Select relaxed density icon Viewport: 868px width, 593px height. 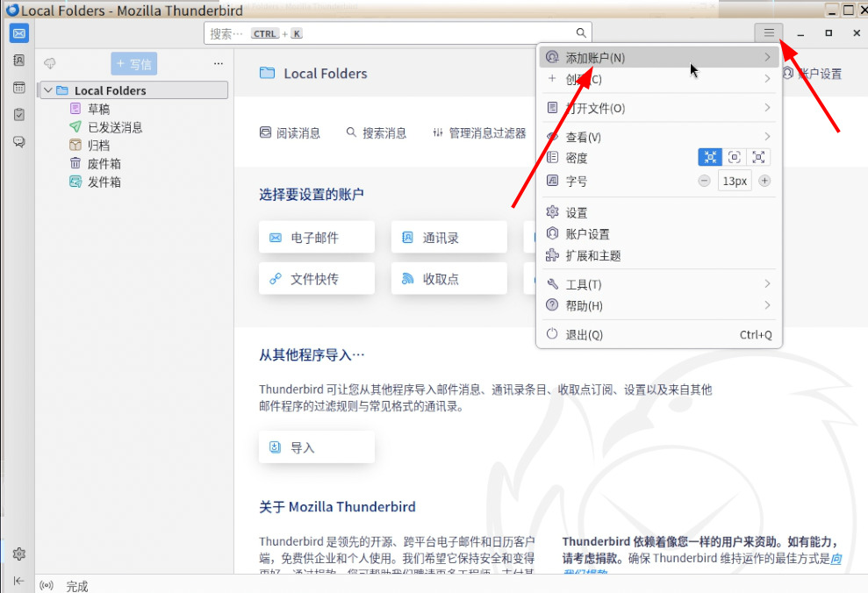758,157
